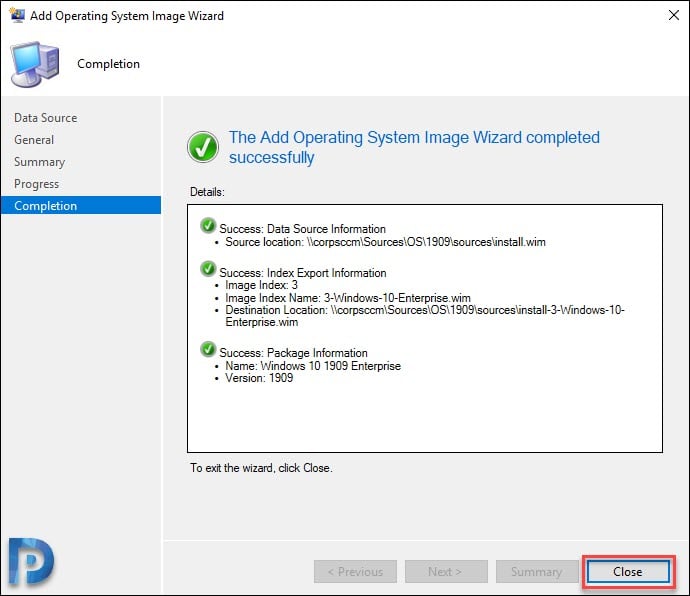Click the 'To exit the wizard' instruction text
This screenshot has width=690, height=596.
261,468
